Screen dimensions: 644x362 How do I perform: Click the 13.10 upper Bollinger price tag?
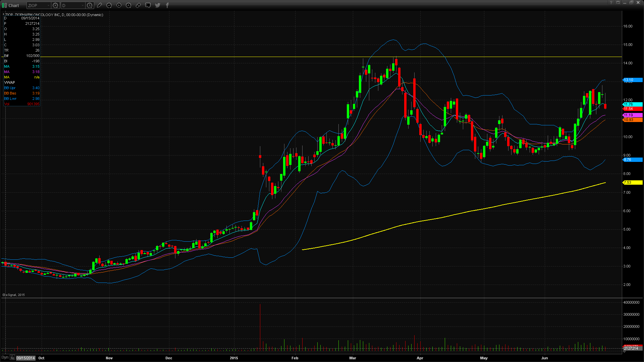coord(633,80)
